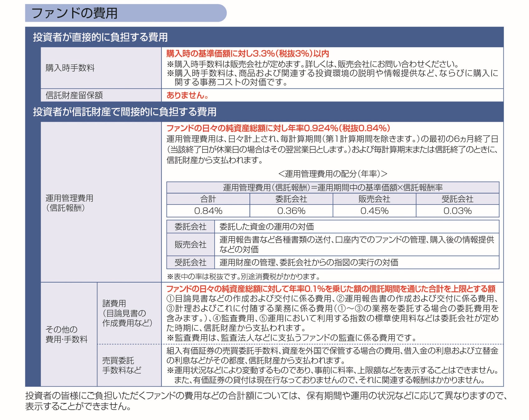Click the footer paragraph starting "投資者の皆様にご負担いただく"
Screen dimensions: 529x420
tap(266, 401)
